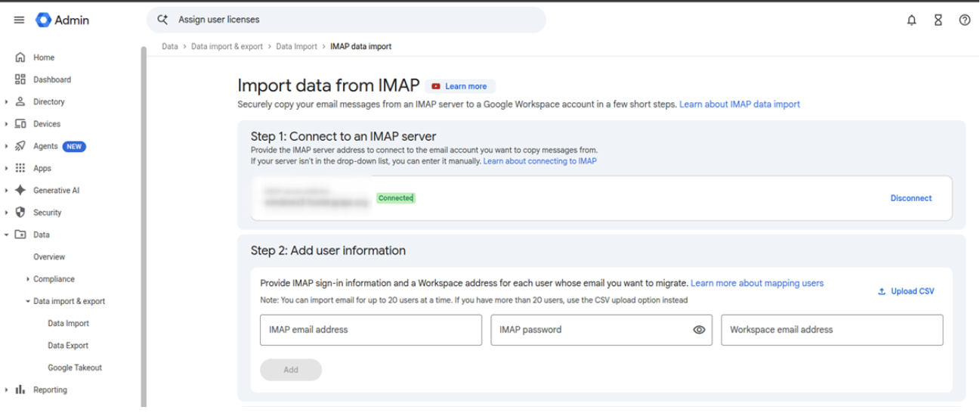This screenshot has height=413, width=980.
Task: Toggle IMAP password visibility eye
Action: pyautogui.click(x=699, y=330)
